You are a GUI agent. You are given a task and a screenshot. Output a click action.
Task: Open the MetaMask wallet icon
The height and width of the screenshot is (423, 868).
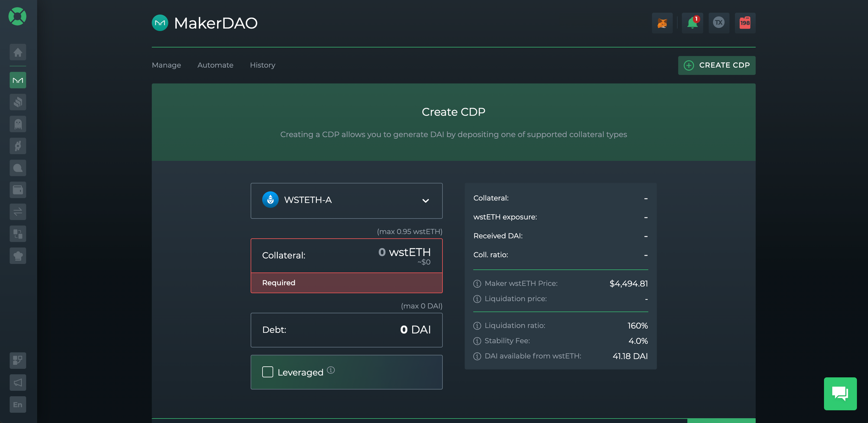662,23
